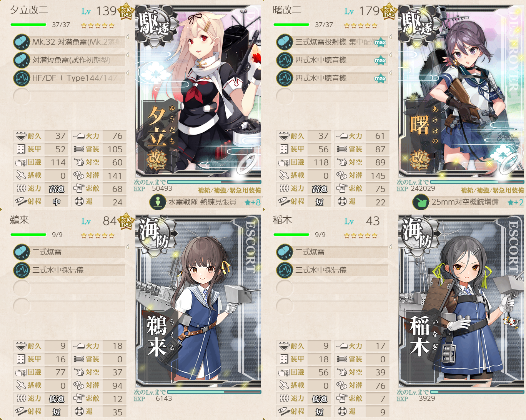Click the 水雷戦隊 熟練見張員 lookout icon

(x=158, y=202)
